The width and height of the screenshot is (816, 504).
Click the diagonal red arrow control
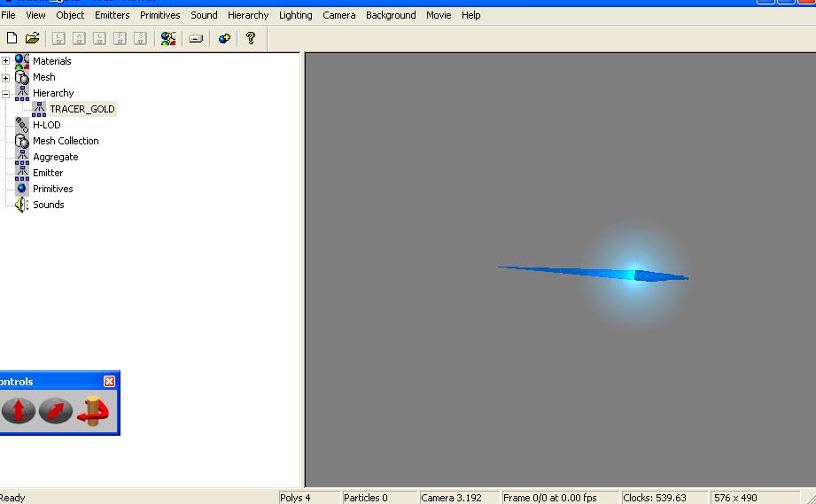pos(55,411)
